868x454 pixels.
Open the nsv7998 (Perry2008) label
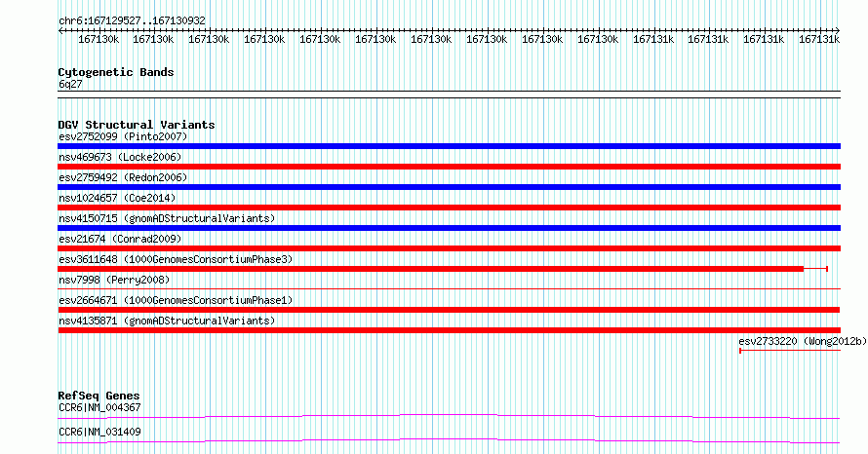(x=114, y=280)
